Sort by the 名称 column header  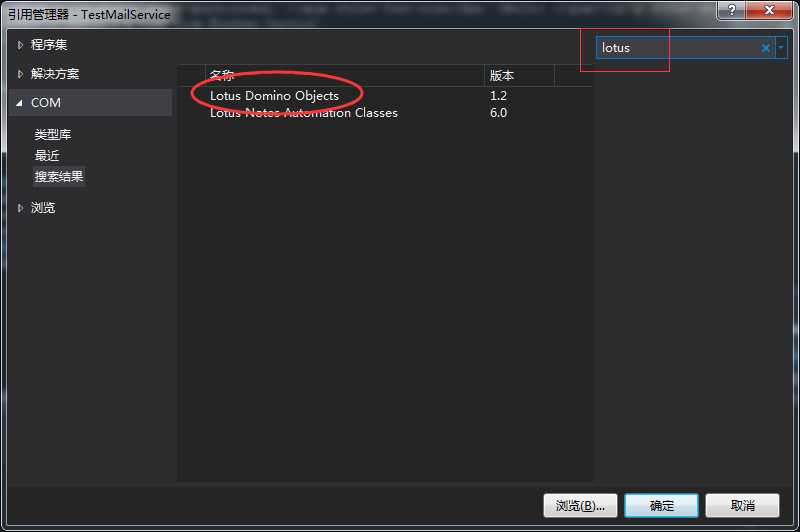tap(344, 75)
